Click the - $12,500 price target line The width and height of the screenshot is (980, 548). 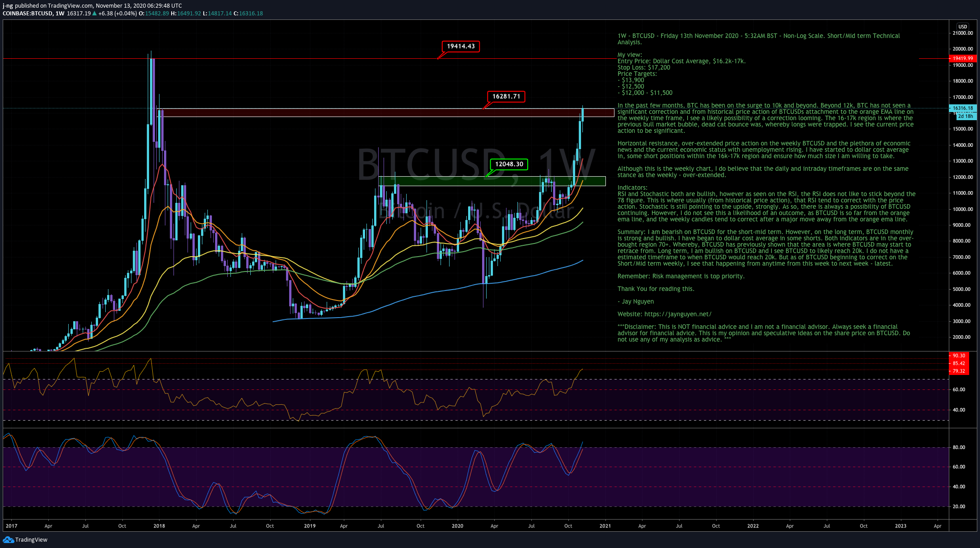click(631, 86)
